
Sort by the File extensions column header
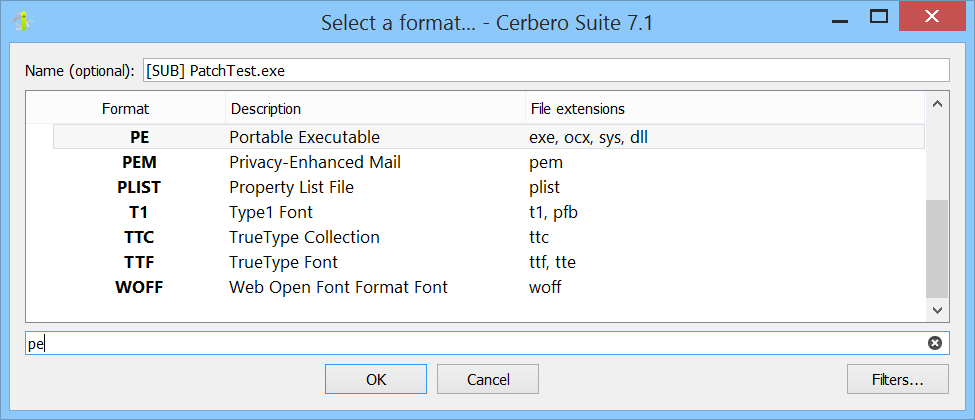(725, 109)
